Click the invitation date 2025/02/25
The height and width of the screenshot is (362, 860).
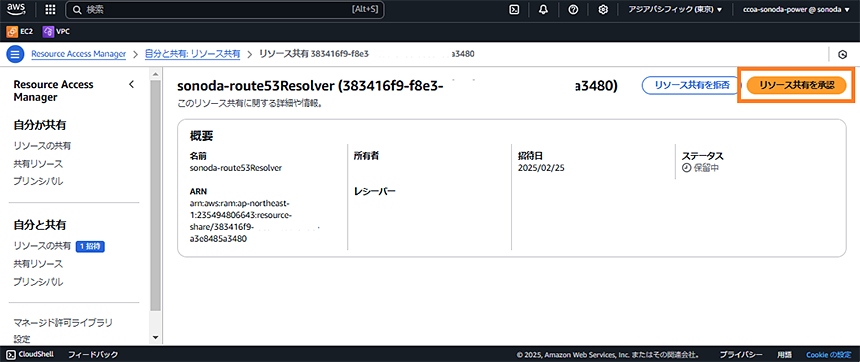[541, 168]
